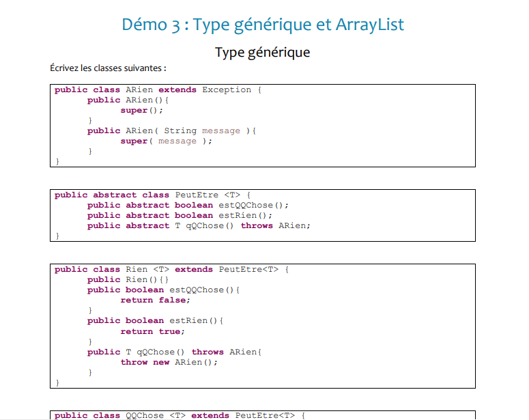This screenshot has width=529, height=420.
Task: Click the "return false;" line
Action: [x=155, y=300]
